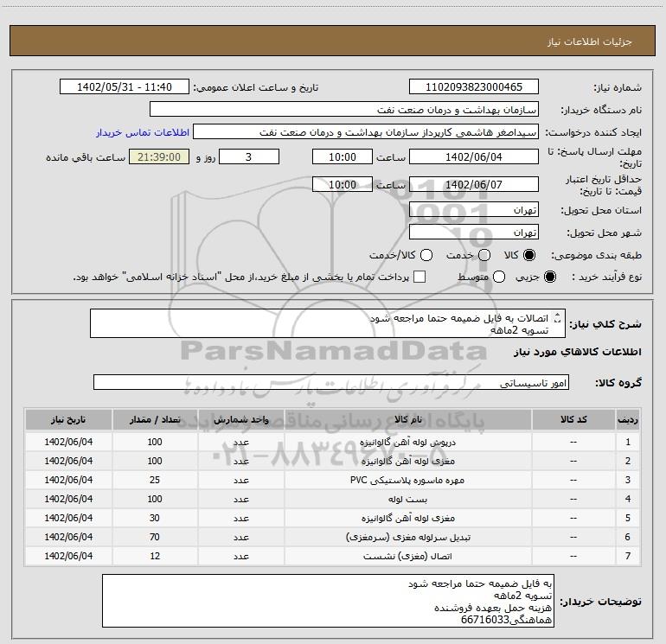The image size is (666, 644).
Task: Click the شرح کلی نیاز description box
Action: tap(328, 323)
